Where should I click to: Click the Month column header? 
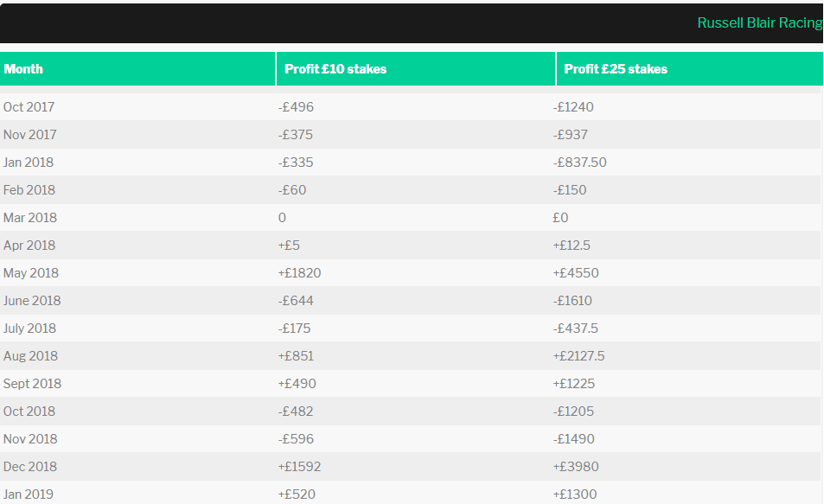[23, 69]
